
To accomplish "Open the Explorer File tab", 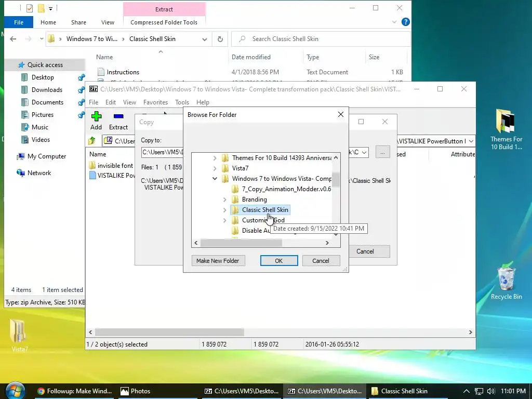I will pyautogui.click(x=19, y=22).
